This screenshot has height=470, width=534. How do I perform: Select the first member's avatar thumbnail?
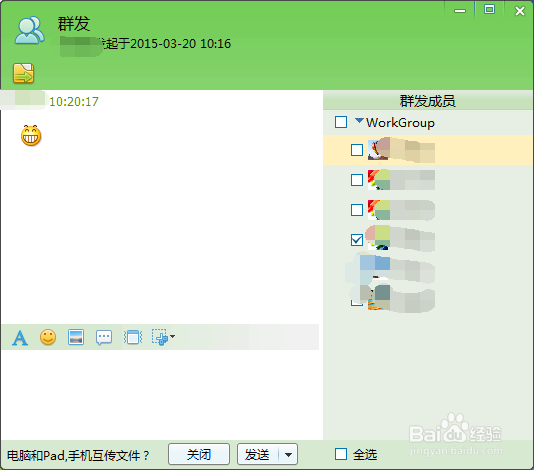[378, 150]
